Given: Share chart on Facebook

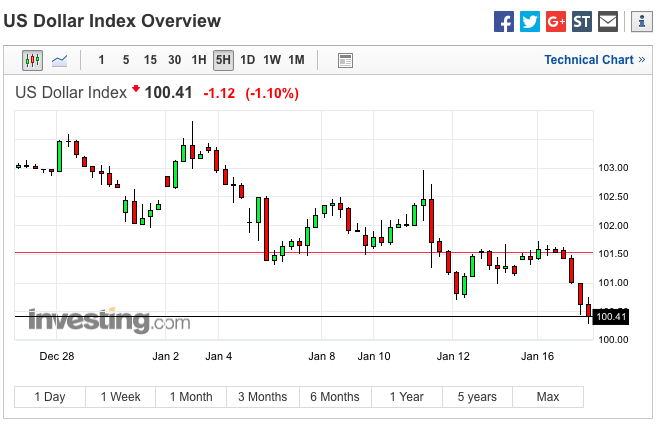Looking at the screenshot, I should (504, 22).
